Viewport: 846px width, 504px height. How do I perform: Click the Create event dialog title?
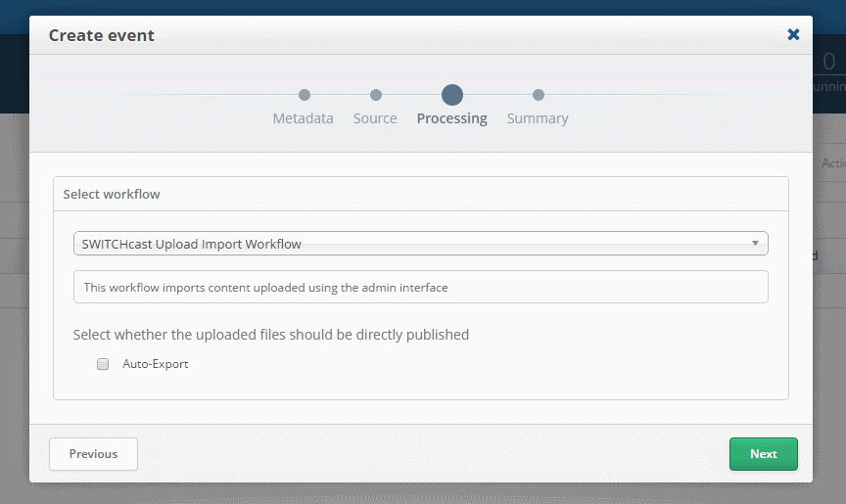tap(102, 35)
